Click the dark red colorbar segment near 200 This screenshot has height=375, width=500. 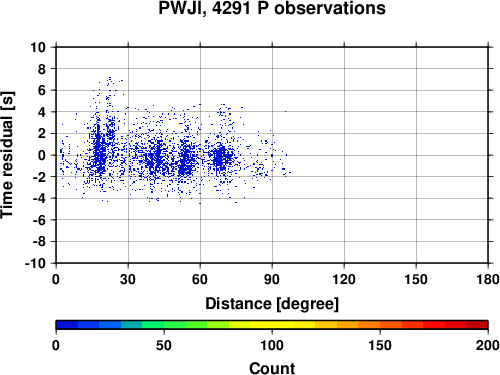[477, 325]
